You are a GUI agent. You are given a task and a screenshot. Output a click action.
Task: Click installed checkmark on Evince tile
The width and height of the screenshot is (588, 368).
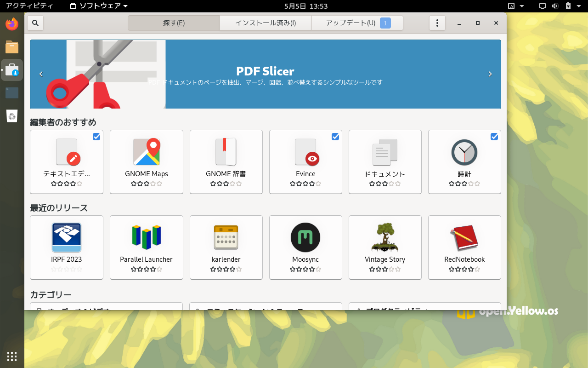click(335, 137)
